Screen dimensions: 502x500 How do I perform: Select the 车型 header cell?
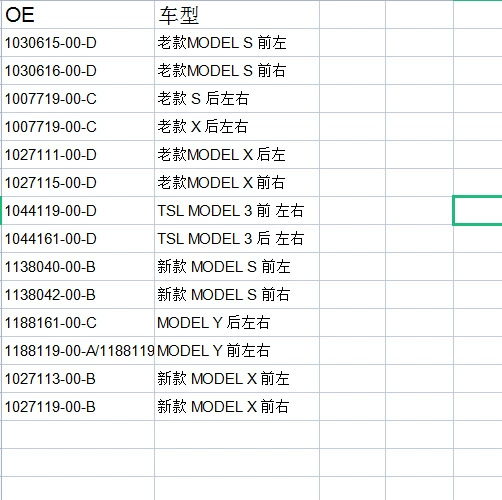click(237, 15)
